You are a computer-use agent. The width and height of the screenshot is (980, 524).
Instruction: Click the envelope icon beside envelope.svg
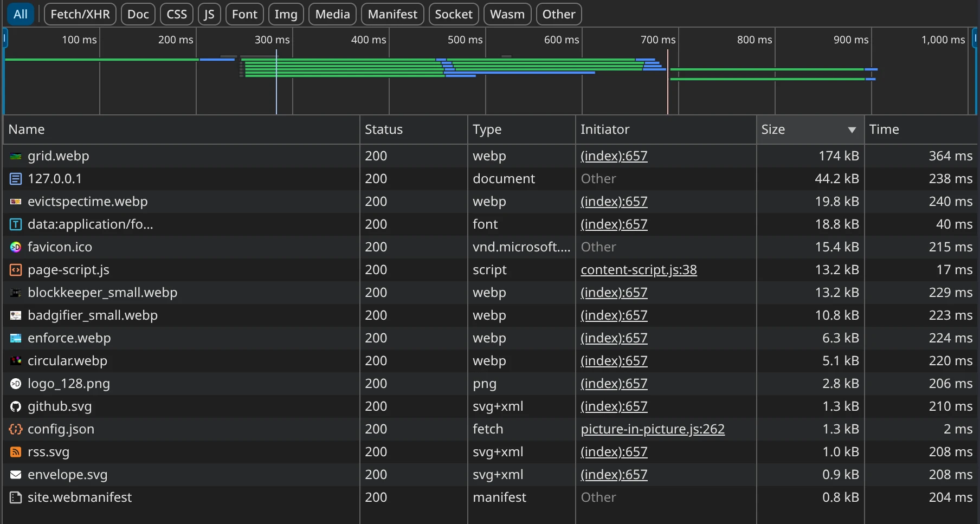16,475
